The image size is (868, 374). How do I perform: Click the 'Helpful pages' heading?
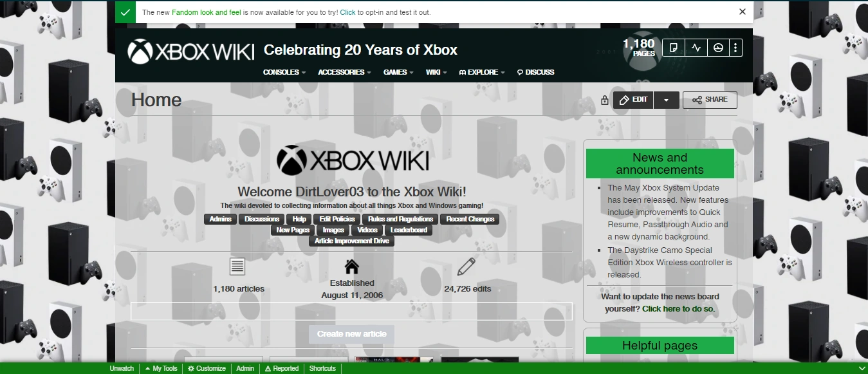tap(660, 346)
